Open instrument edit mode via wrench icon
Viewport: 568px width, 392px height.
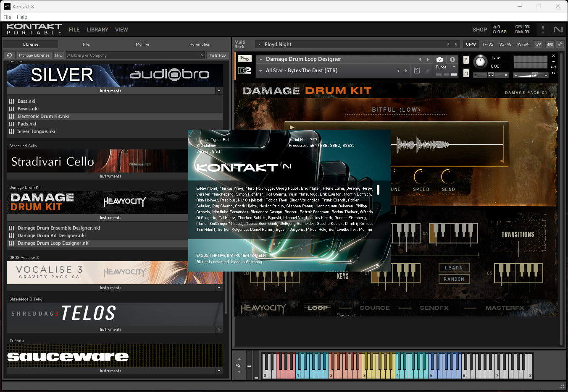[245, 59]
